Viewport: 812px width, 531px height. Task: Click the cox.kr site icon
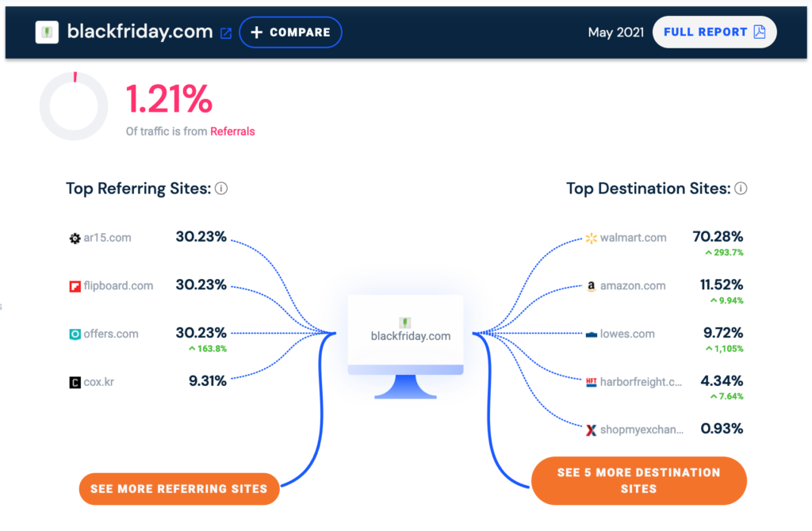[x=75, y=381]
